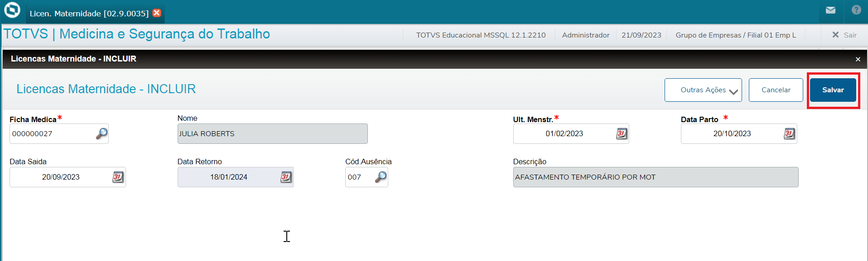Expand the Outras Ações dropdown
This screenshot has width=868, height=261.
[703, 90]
